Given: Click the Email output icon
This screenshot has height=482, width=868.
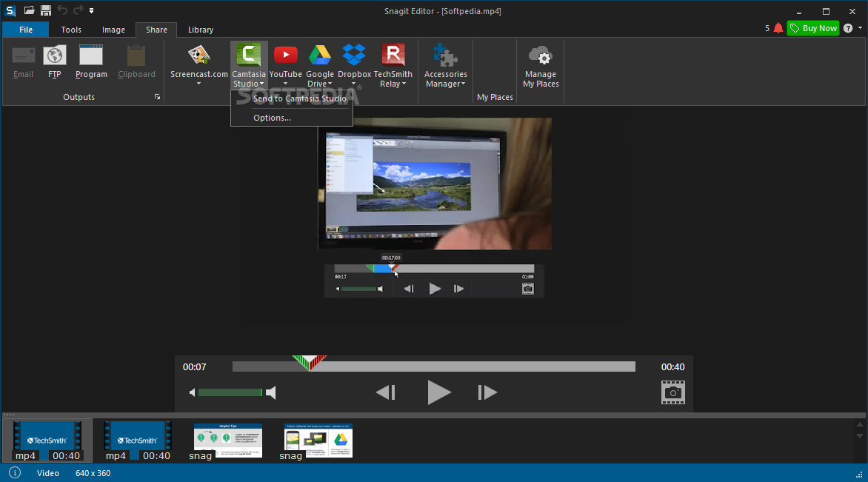Looking at the screenshot, I should pos(23,61).
